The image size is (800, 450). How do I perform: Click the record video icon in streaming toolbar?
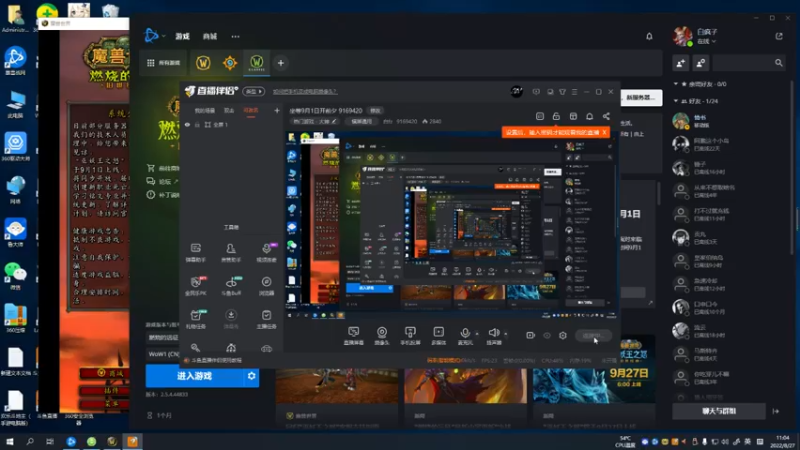pos(530,335)
